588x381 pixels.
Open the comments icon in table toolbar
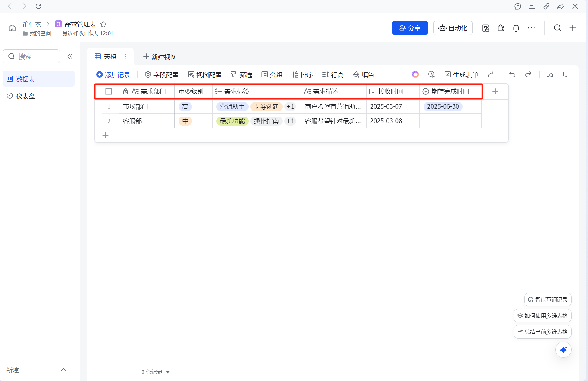(566, 74)
